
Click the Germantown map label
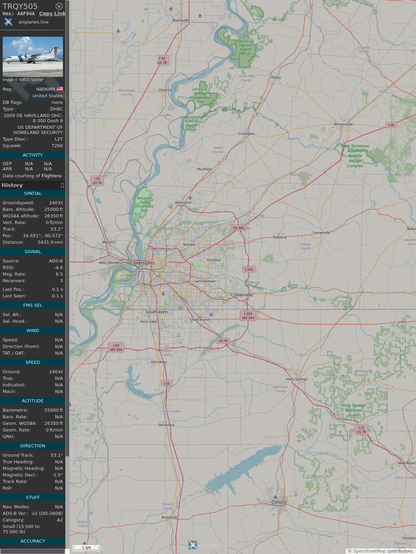pos(205,281)
